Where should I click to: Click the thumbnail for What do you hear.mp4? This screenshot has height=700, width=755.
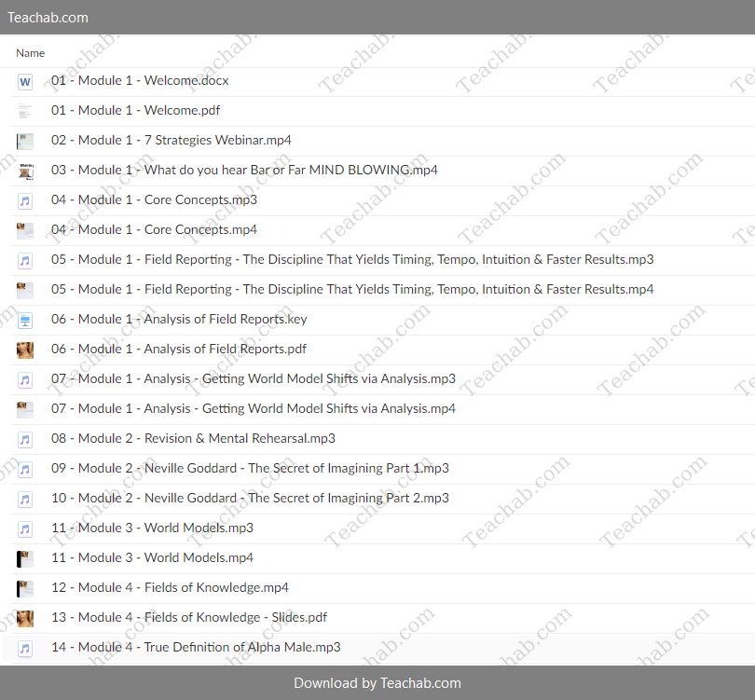click(25, 171)
